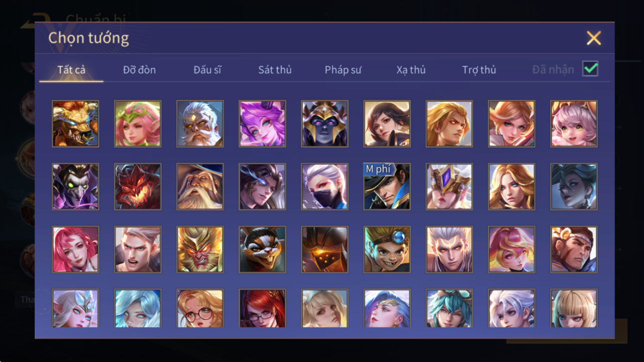
Task: Choose the raccoon hero portrait
Action: [262, 250]
